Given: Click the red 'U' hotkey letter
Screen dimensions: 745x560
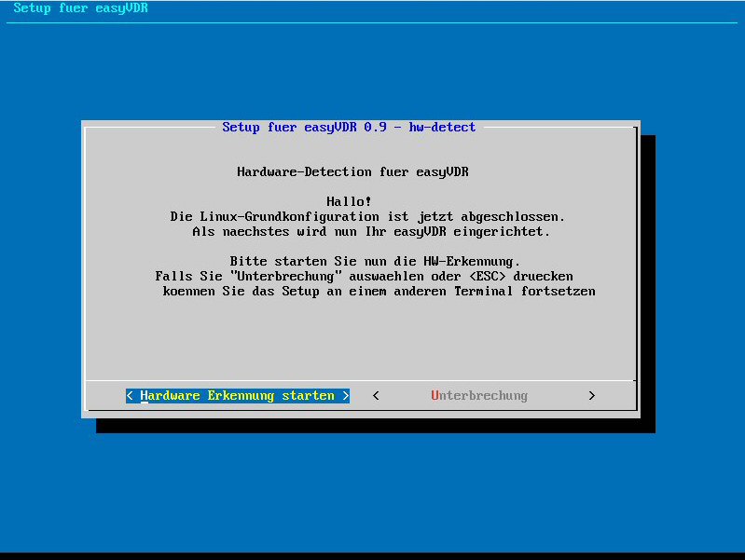Looking at the screenshot, I should click(x=435, y=396).
